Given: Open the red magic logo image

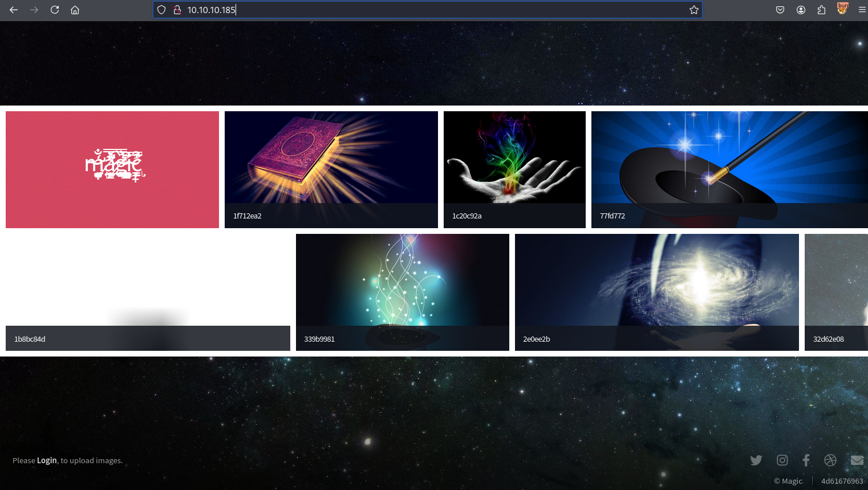Looking at the screenshot, I should click(112, 169).
